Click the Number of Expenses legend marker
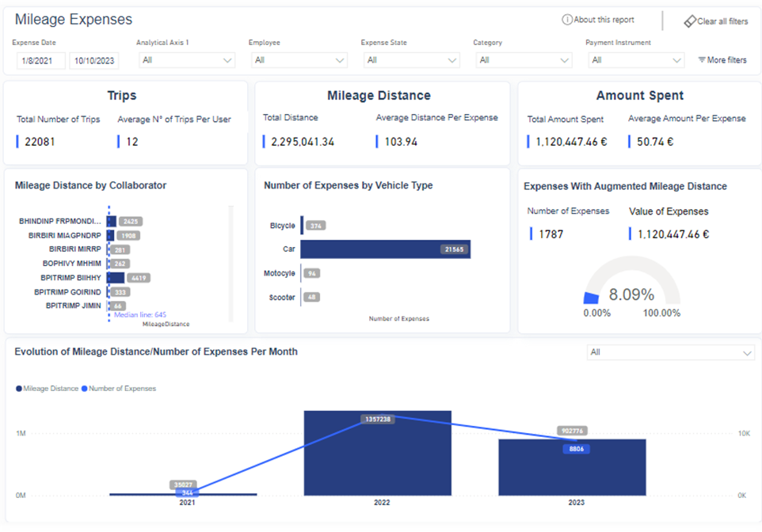Image resolution: width=762 pixels, height=532 pixels. [x=84, y=389]
